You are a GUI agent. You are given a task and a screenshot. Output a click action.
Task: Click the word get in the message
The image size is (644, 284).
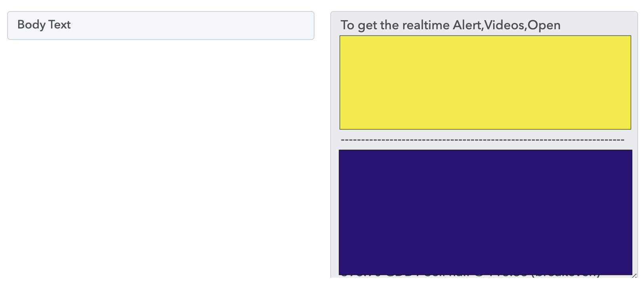coord(367,26)
